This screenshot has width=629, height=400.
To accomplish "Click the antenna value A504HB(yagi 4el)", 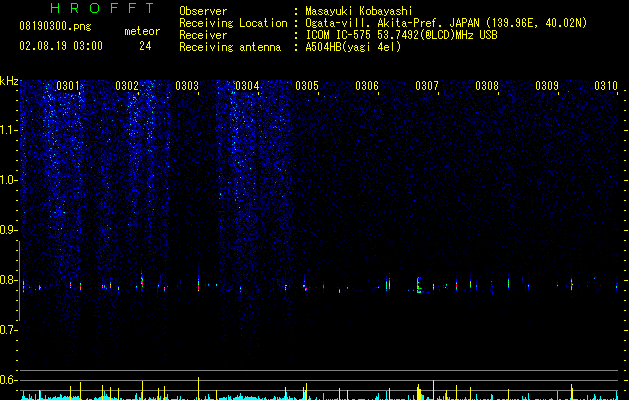I will 353,47.
